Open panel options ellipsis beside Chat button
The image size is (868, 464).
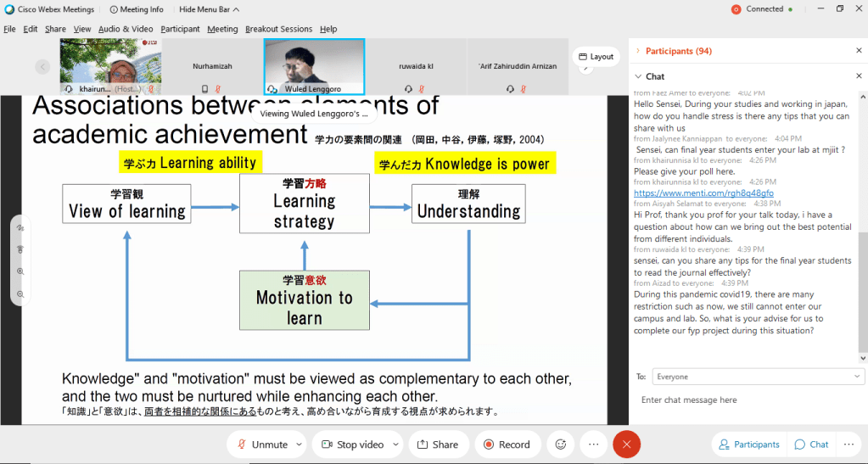point(848,444)
